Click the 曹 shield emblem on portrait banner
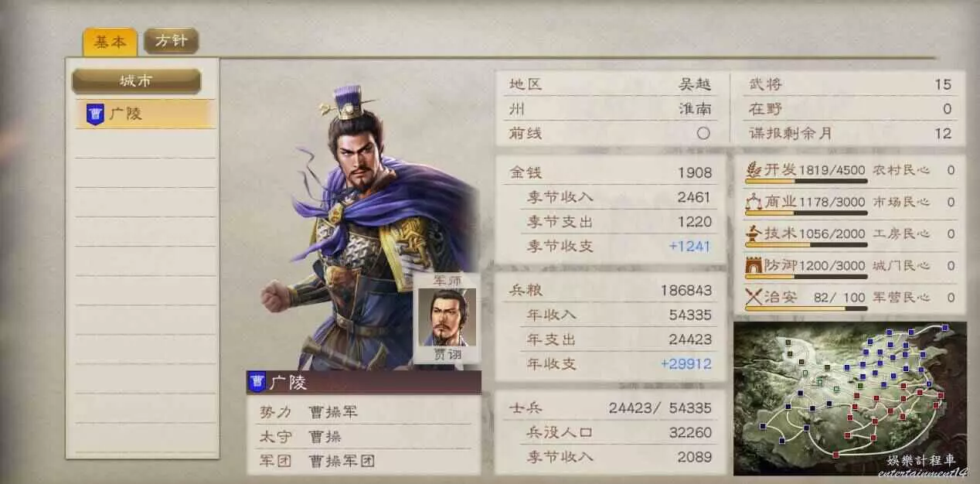Screen dimensions: 980x484 257,381
